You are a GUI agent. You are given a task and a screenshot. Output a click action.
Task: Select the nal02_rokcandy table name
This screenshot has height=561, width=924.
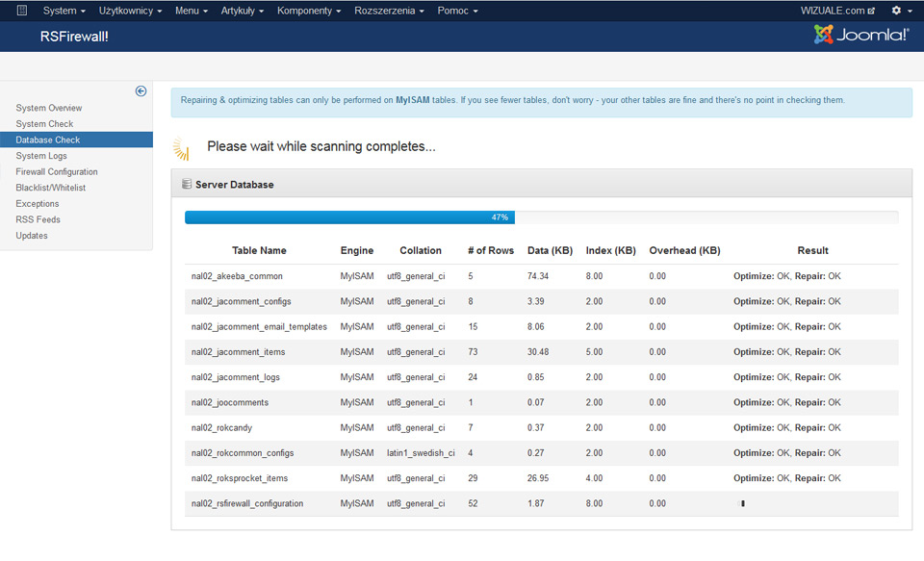tap(221, 428)
